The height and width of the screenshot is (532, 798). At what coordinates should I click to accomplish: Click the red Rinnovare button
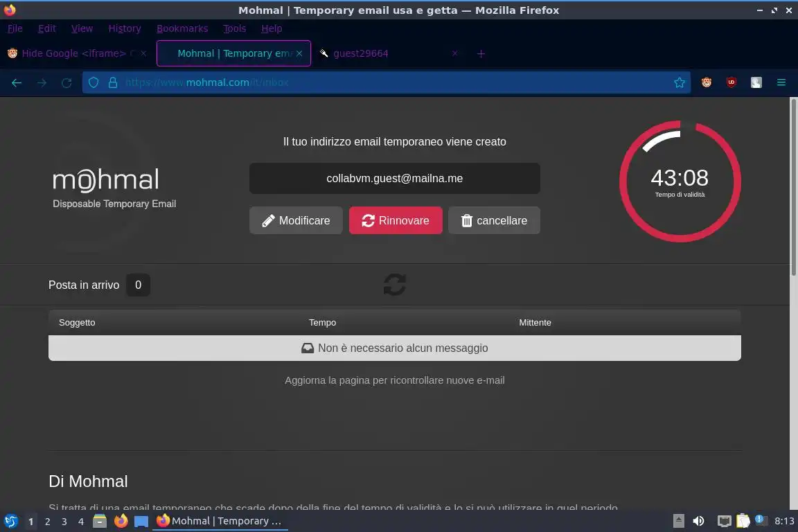396,220
